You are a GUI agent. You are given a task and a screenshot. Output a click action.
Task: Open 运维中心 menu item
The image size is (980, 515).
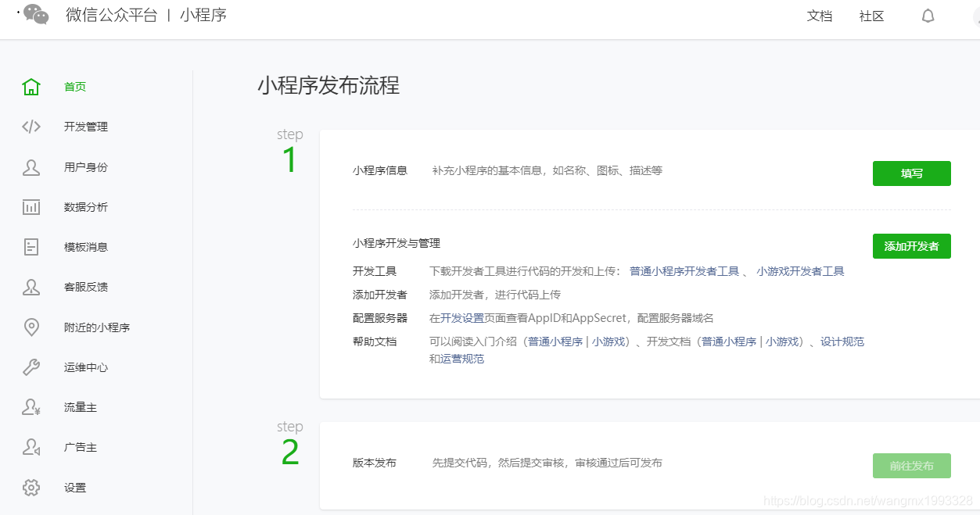coord(86,367)
